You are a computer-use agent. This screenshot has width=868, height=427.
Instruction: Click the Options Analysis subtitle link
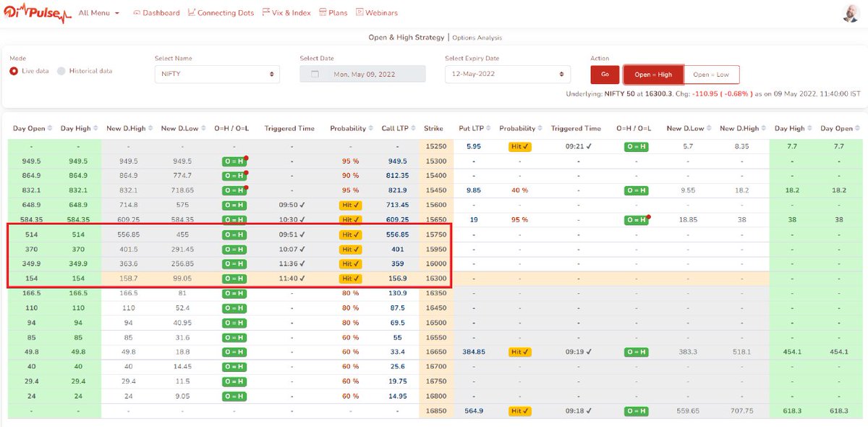(x=477, y=38)
